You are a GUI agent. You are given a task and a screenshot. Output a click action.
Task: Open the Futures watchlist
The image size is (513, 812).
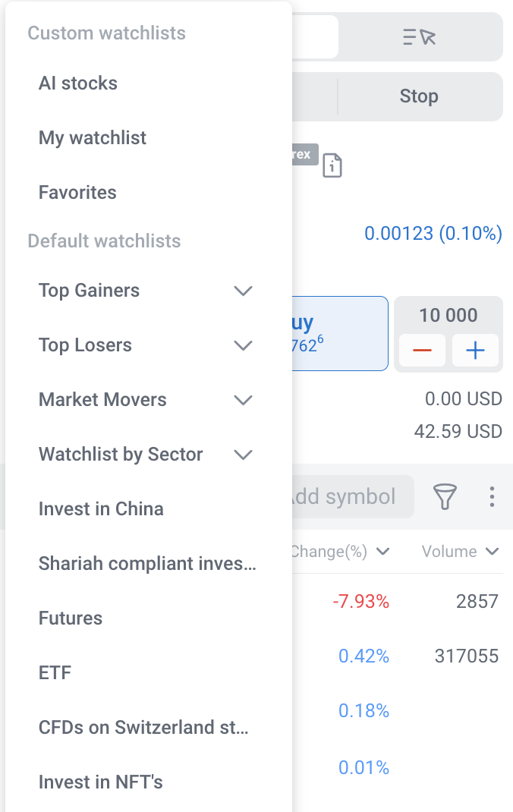71,618
